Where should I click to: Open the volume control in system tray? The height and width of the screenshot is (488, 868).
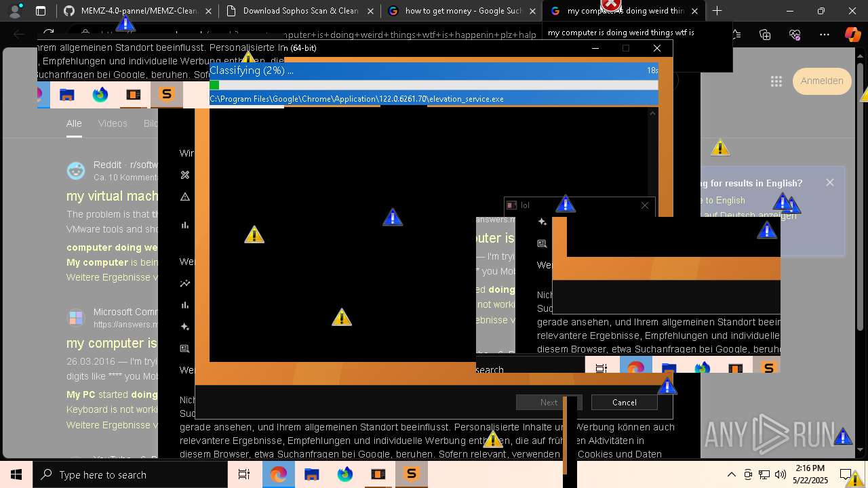click(x=781, y=474)
